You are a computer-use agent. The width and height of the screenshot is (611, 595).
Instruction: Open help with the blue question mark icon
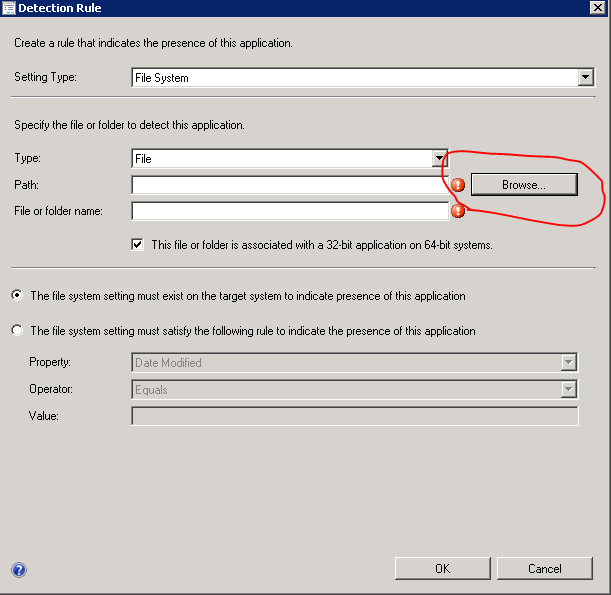point(19,570)
